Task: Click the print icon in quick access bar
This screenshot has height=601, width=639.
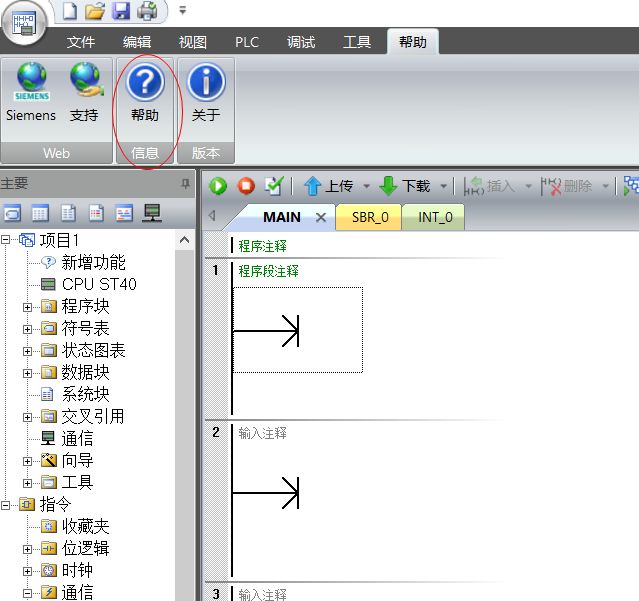Action: (x=147, y=11)
